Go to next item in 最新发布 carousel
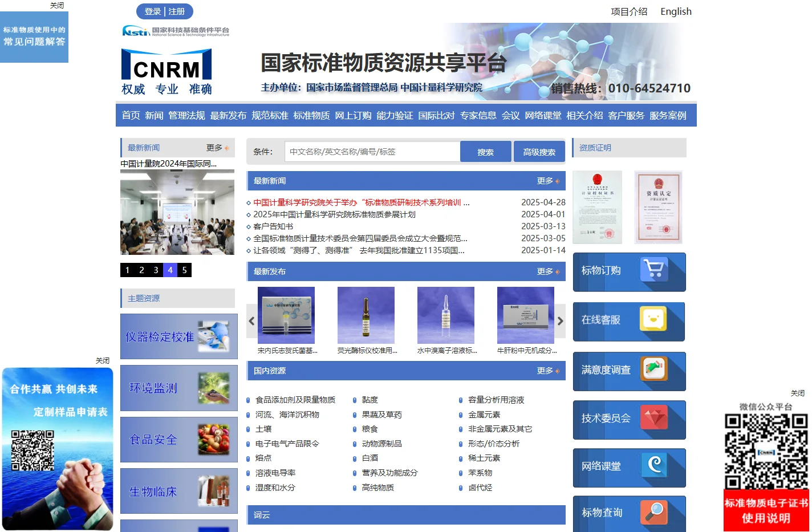The height and width of the screenshot is (532, 812). pos(560,321)
